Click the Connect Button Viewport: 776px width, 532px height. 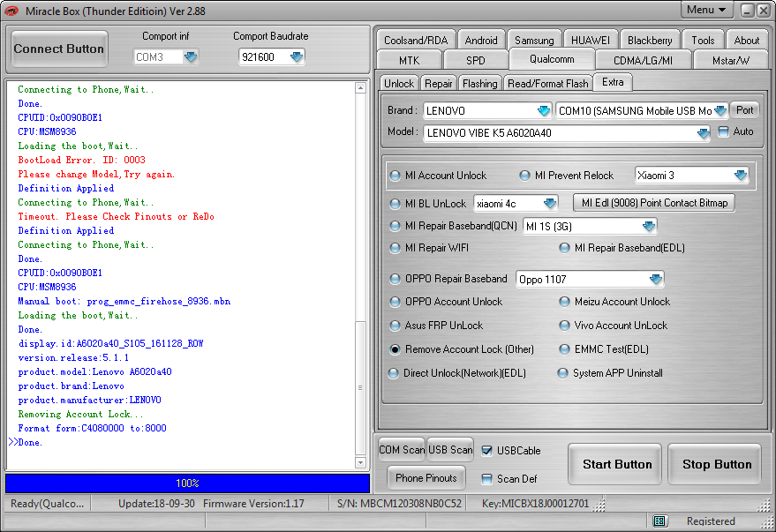(59, 49)
